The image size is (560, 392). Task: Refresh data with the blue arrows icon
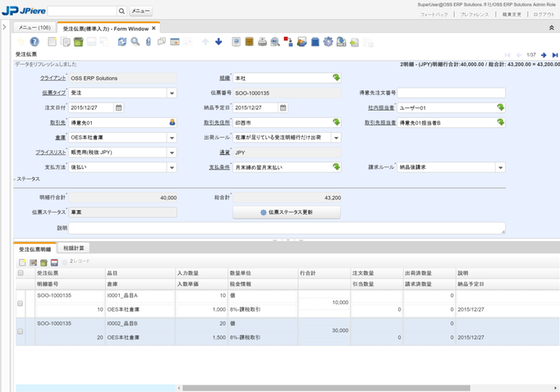[x=122, y=42]
